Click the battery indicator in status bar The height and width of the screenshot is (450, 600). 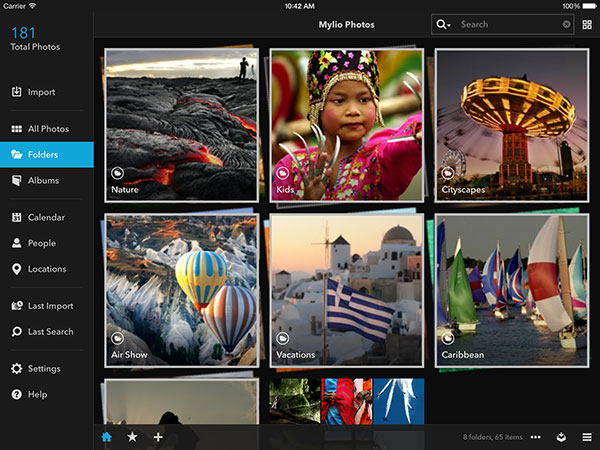point(589,6)
